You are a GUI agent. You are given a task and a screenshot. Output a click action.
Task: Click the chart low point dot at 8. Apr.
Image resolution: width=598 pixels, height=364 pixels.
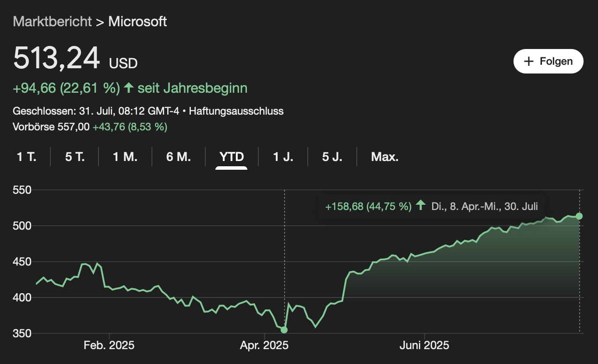(x=284, y=329)
